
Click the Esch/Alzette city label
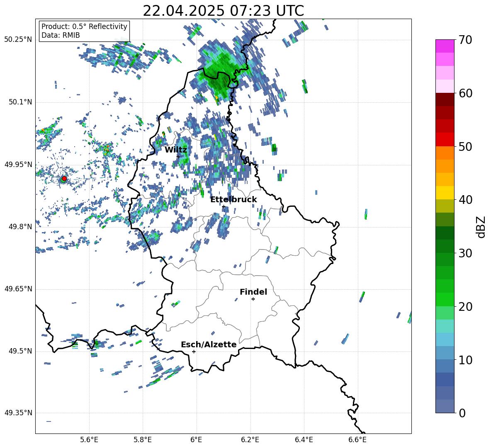209,344
